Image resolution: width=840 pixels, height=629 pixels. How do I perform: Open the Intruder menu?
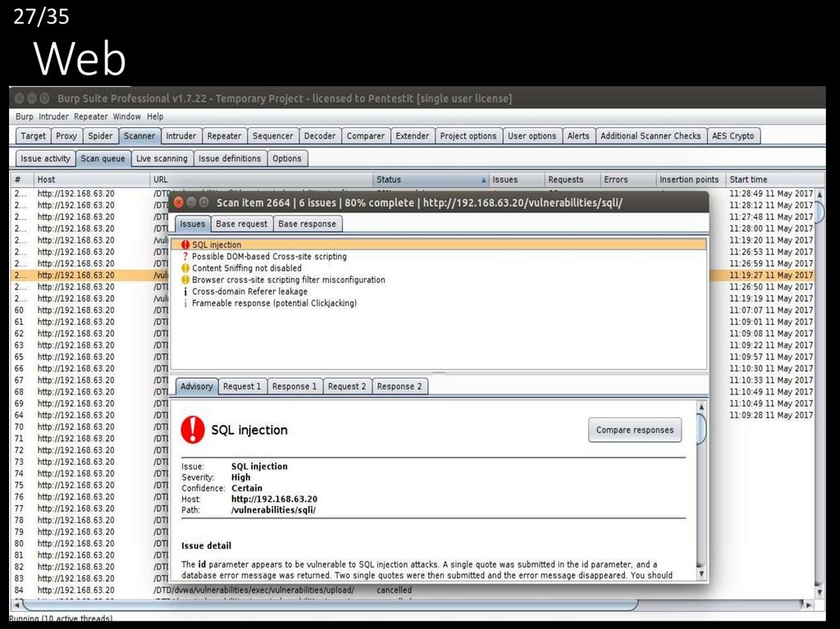(x=54, y=116)
